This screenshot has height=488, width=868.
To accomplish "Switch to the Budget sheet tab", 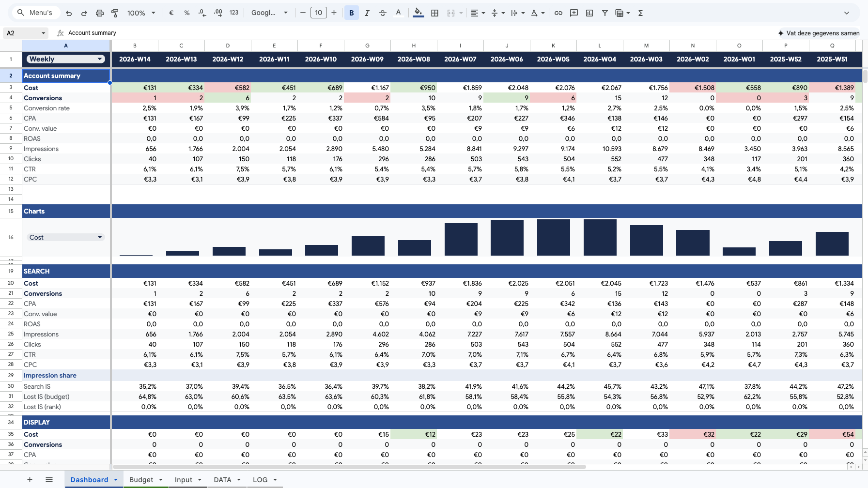I will click(x=141, y=479).
